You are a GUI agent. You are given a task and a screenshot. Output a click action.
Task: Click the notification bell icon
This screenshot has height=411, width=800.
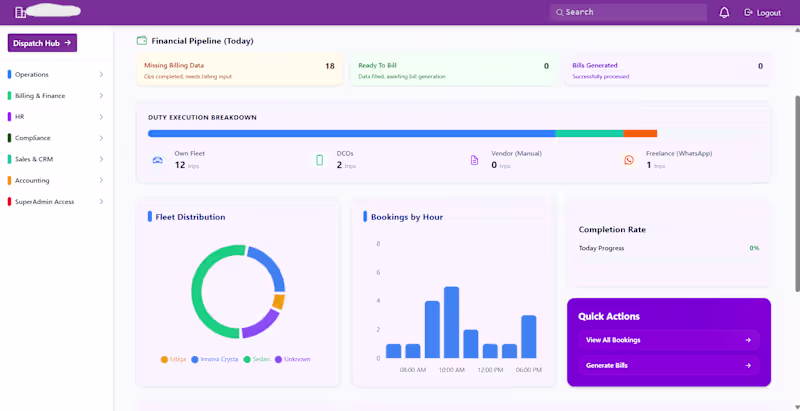point(724,13)
